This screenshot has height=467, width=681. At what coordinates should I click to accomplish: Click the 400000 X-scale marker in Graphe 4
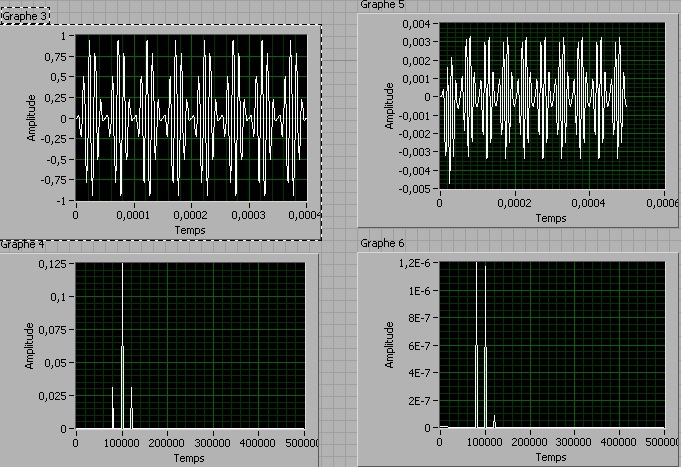tap(258, 443)
